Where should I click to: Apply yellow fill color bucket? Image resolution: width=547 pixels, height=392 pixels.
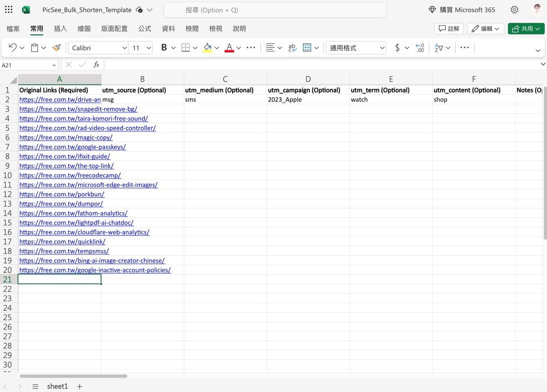tap(208, 48)
